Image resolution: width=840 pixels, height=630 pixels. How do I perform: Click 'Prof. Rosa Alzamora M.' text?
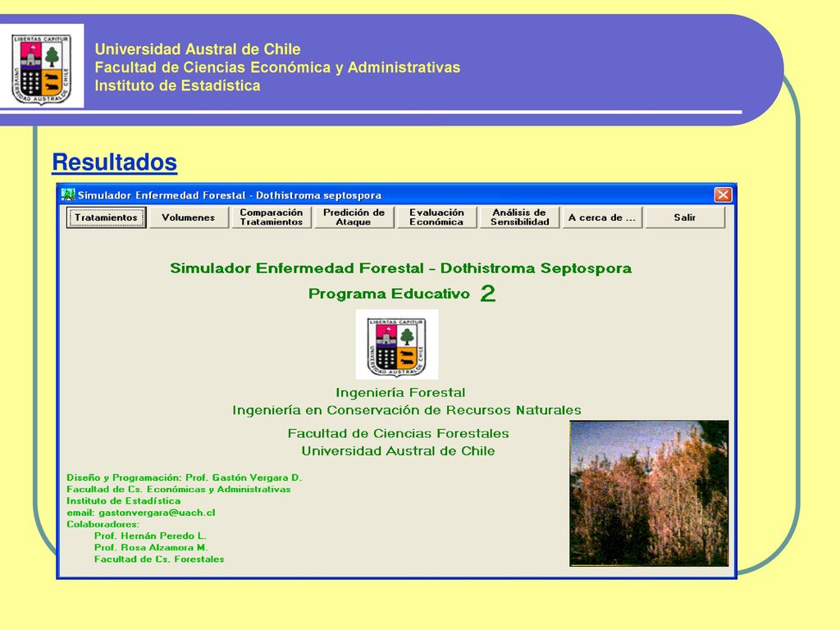(151, 547)
